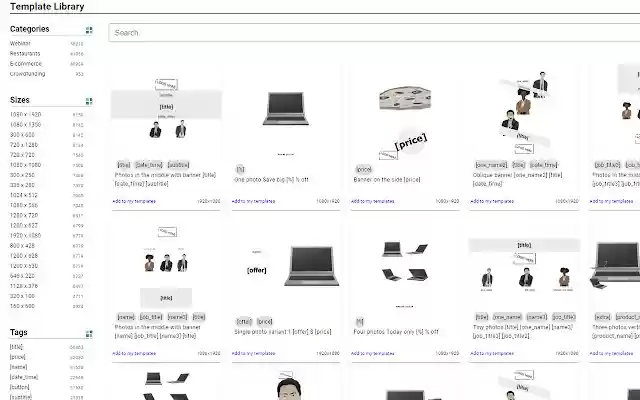The height and width of the screenshot is (400, 640).
Task: Click the [%] tag chip on the 'One photo Save big' card
Action: (240, 169)
